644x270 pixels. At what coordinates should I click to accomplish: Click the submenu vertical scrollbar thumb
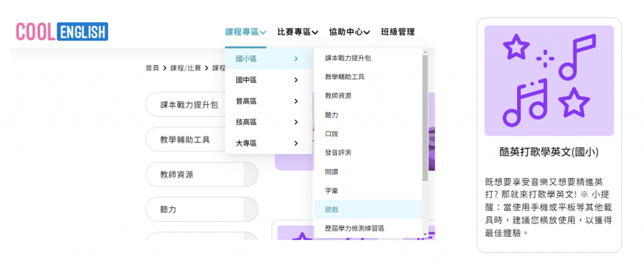(425, 118)
